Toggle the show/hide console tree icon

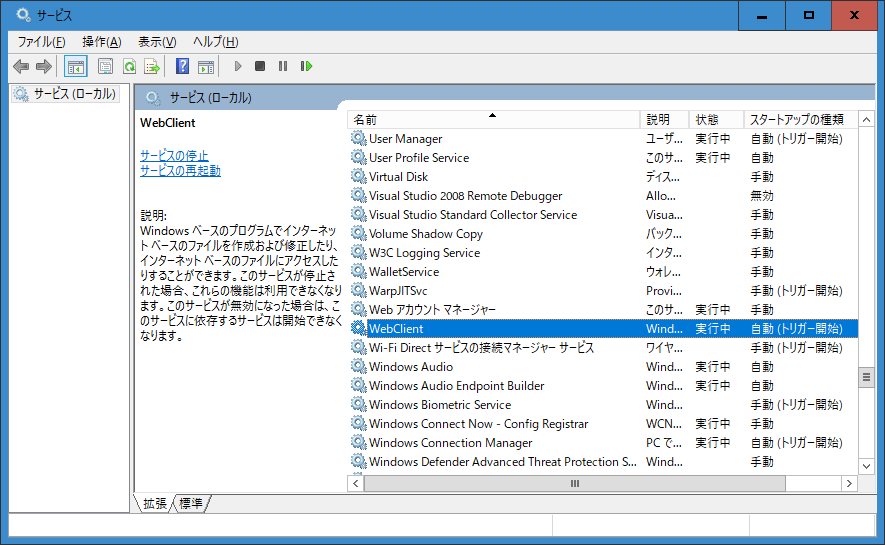pos(75,67)
